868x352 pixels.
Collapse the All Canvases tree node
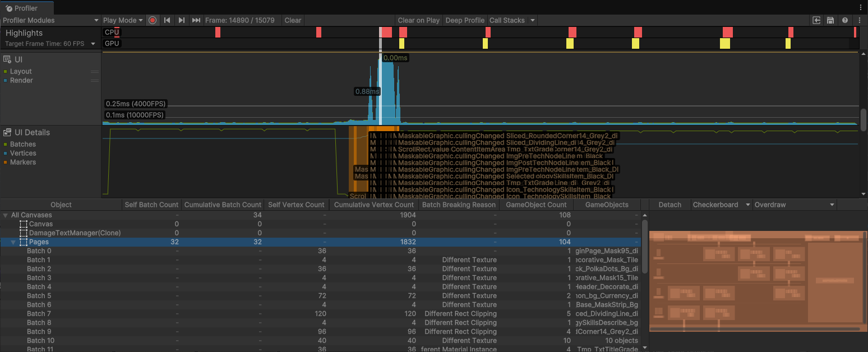[x=6, y=215]
